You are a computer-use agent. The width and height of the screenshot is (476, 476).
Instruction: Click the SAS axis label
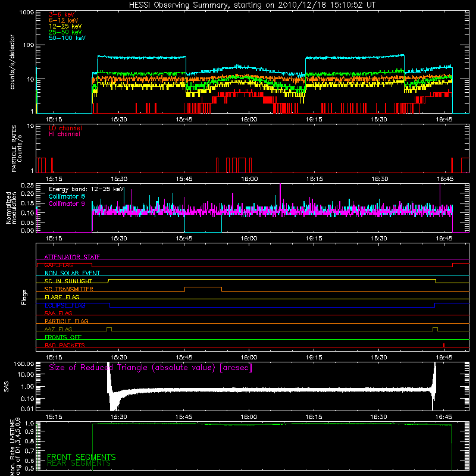6,386
